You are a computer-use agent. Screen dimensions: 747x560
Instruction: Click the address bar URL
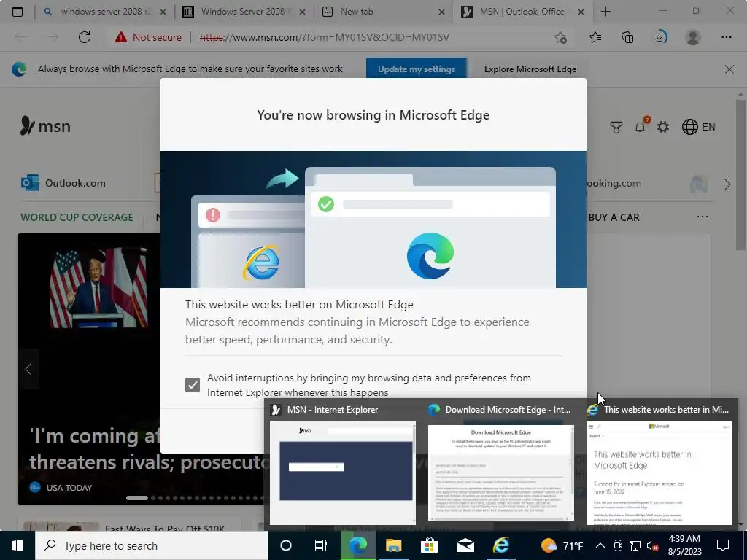tap(325, 37)
